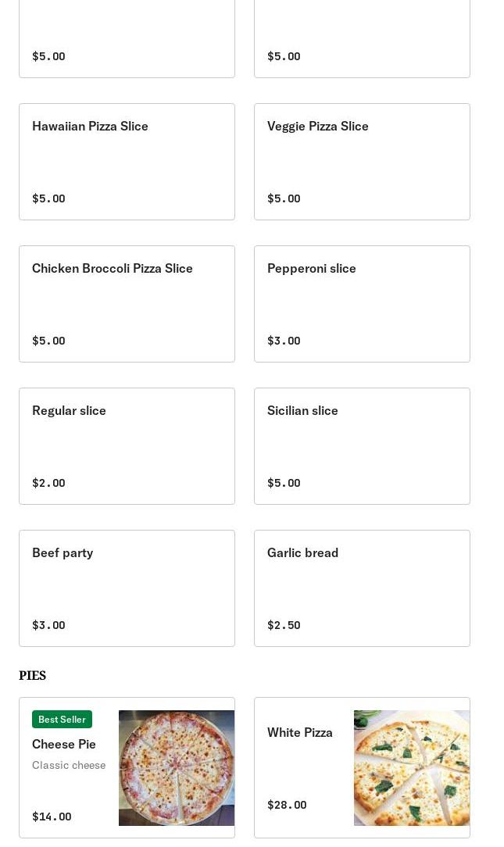Screen dimensions: 504x847
Task: Click the $2.50 Garlic bread price
Action: point(284,625)
